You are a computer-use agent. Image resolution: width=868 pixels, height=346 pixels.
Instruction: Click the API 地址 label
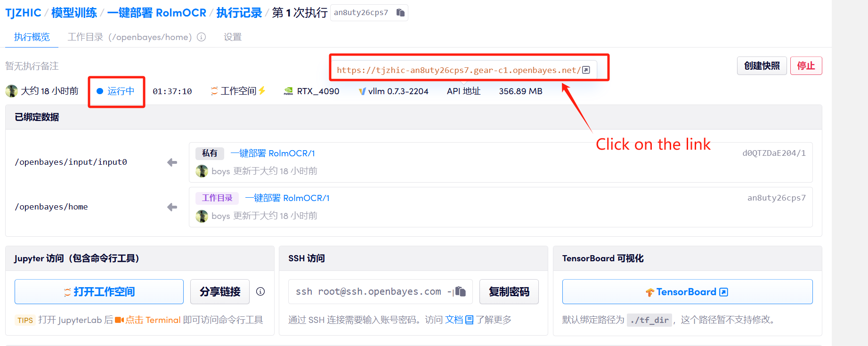[463, 91]
